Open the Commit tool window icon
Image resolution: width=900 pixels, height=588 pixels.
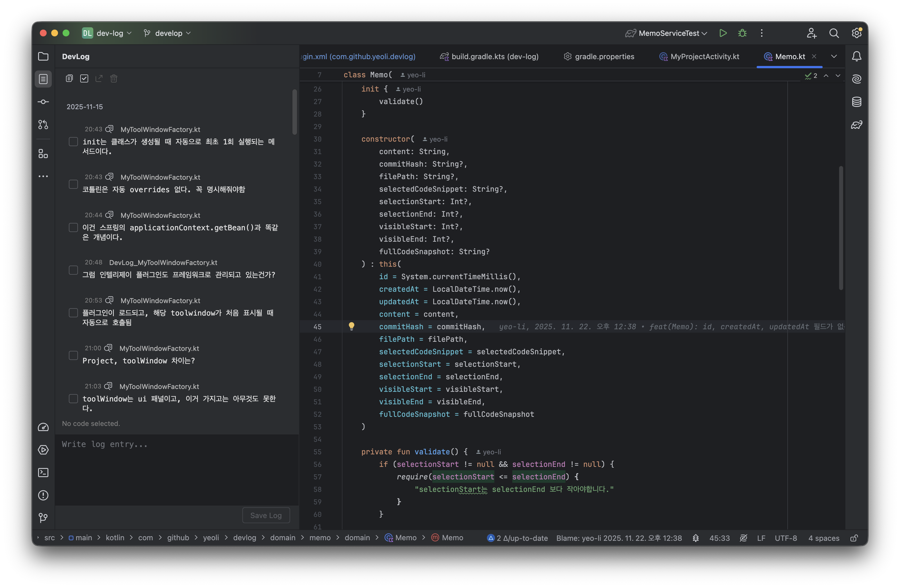[x=43, y=102]
